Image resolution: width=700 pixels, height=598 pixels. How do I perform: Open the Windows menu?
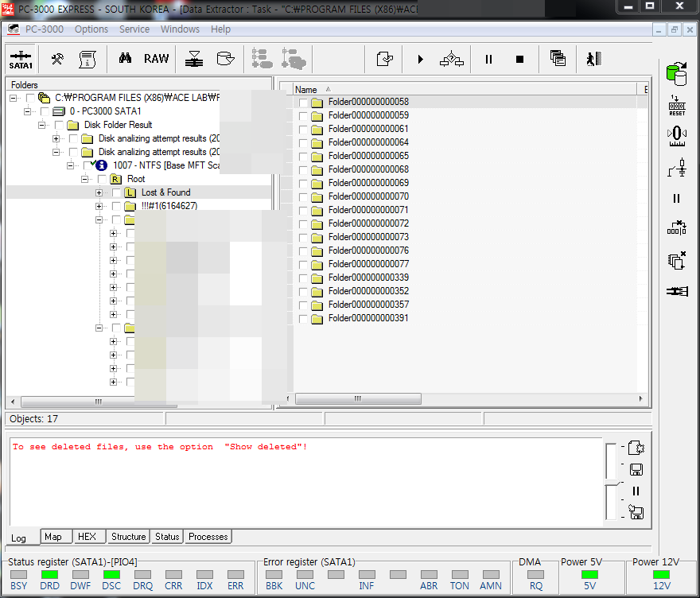(x=180, y=29)
